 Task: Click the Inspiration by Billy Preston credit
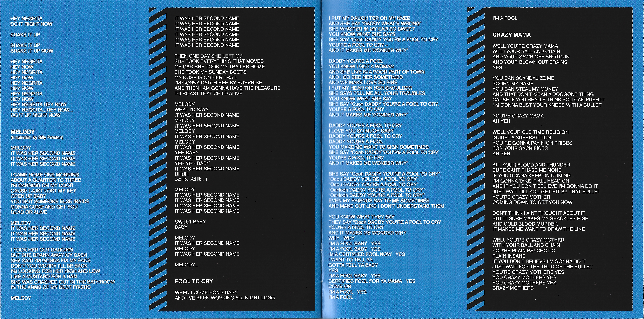pyautogui.click(x=37, y=137)
